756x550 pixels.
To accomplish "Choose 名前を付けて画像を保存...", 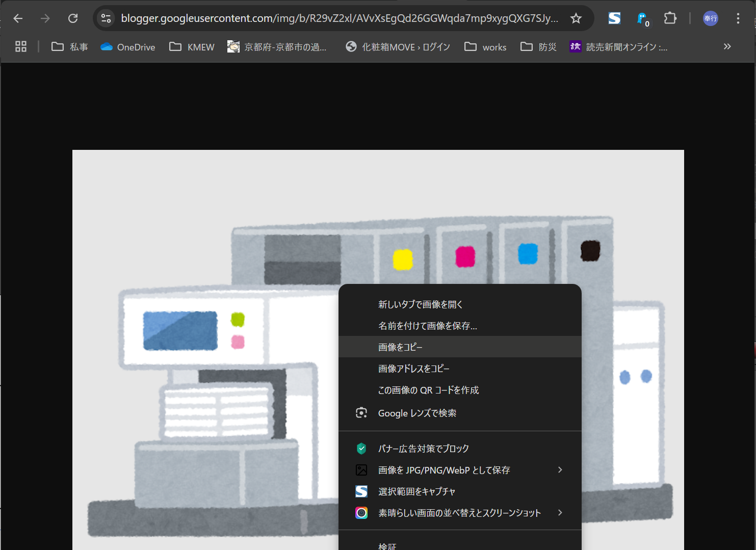I will pyautogui.click(x=460, y=326).
